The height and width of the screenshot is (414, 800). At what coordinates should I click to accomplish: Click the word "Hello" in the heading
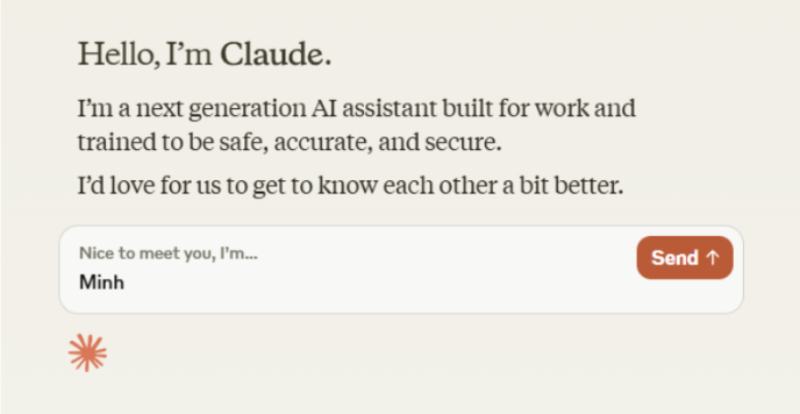(112, 56)
